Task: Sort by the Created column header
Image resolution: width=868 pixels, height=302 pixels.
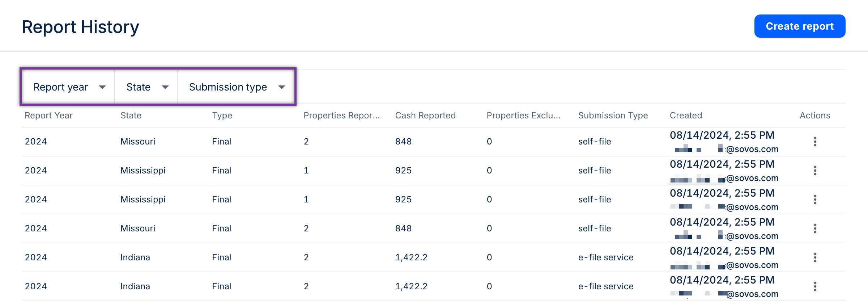Action: 686,116
